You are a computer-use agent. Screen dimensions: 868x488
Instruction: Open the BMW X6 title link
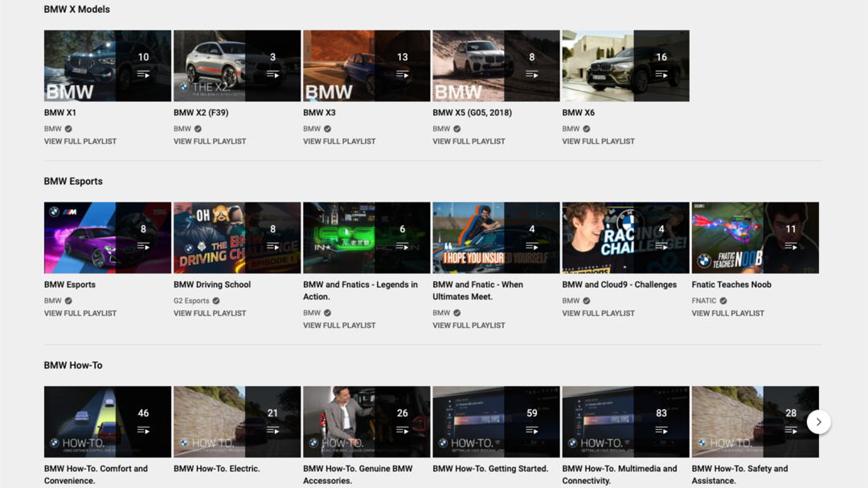[x=579, y=113]
